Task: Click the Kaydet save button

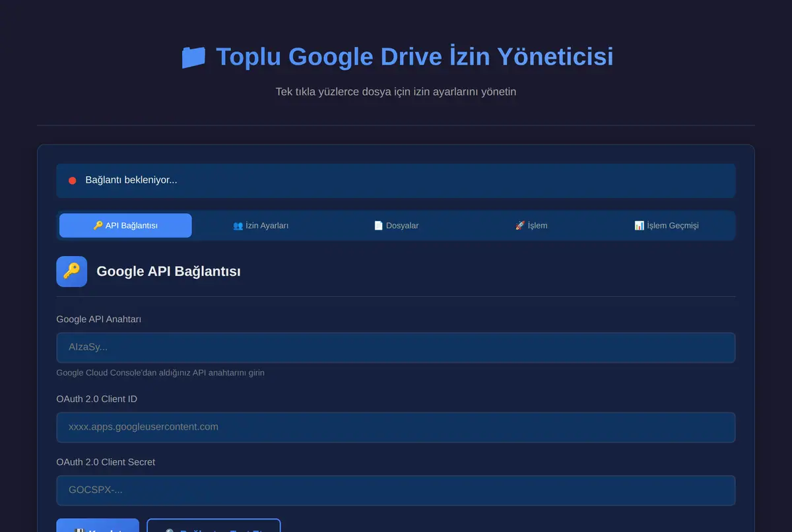Action: 98,525
